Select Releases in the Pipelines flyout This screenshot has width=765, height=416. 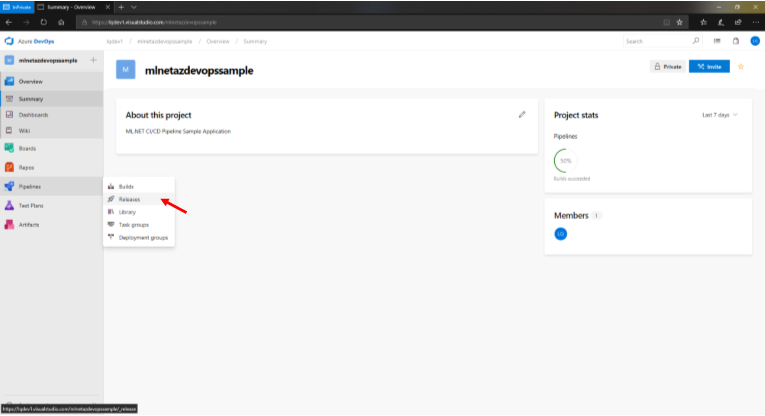click(x=129, y=199)
